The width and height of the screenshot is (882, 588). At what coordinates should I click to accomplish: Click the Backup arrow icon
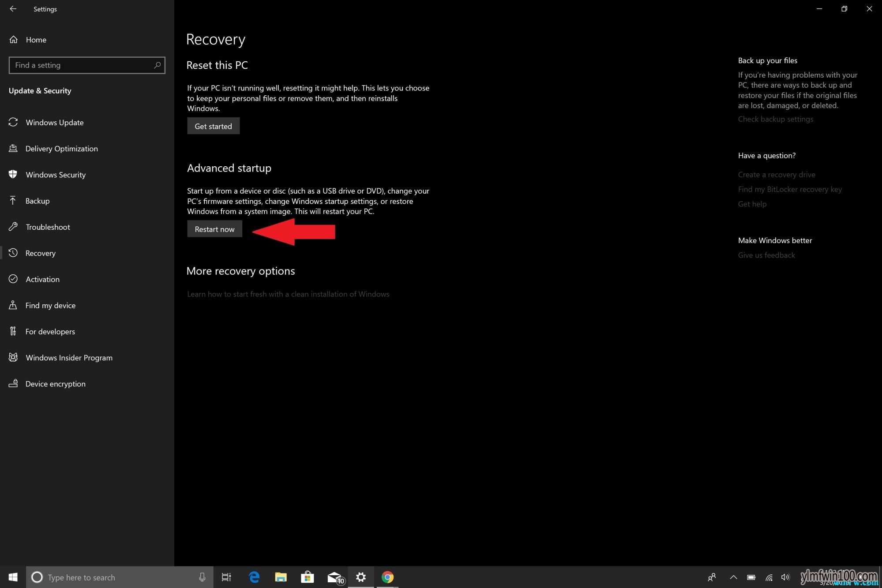13,201
